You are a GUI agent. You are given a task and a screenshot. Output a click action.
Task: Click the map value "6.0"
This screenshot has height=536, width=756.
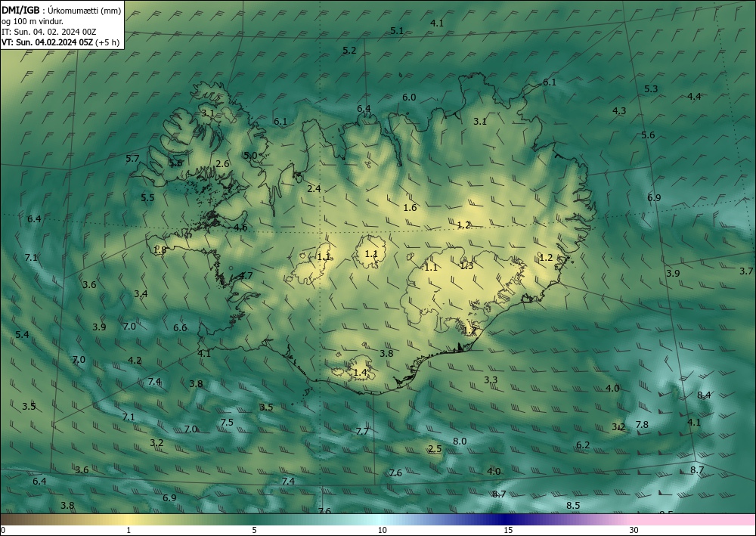pos(409,98)
